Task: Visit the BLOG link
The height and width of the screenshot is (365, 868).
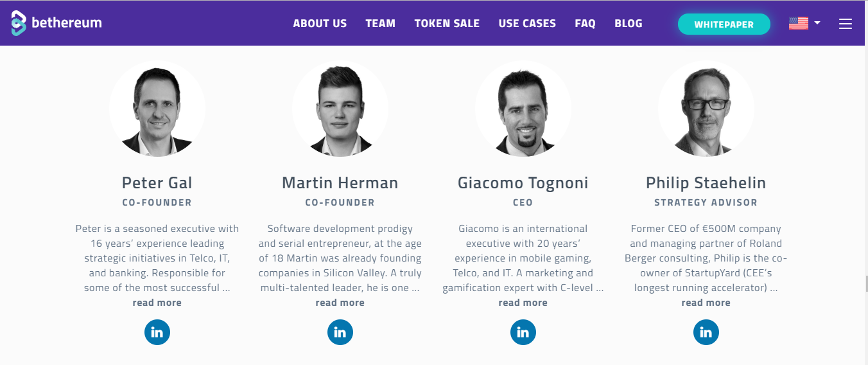Action: click(629, 23)
